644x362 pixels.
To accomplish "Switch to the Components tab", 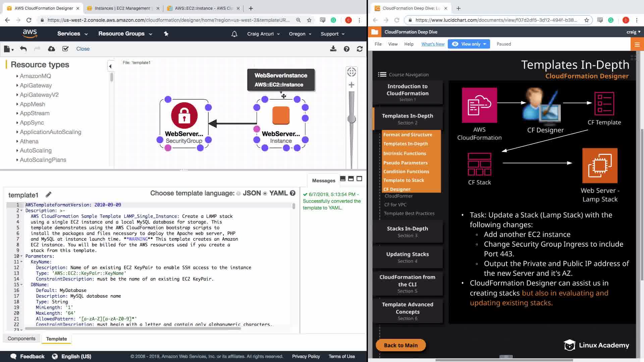I will [21, 339].
